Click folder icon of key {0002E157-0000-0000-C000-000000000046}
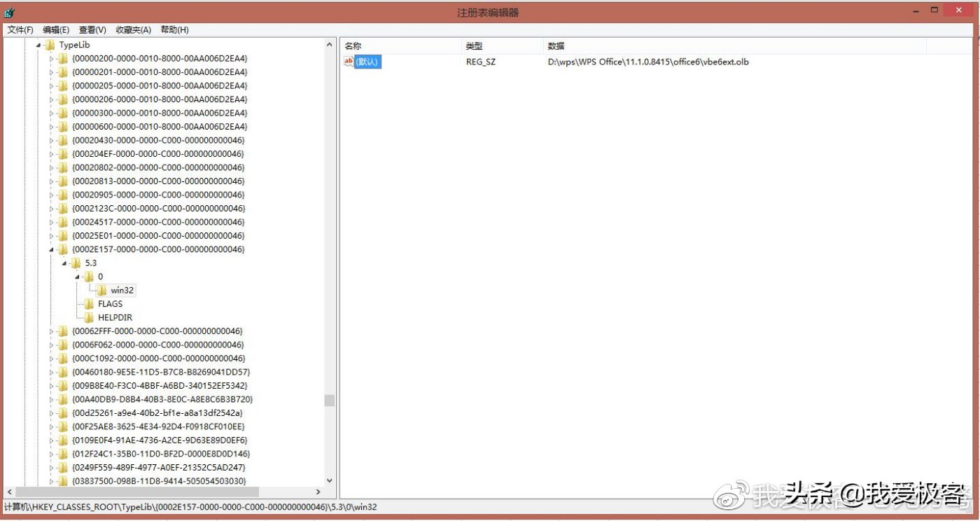 point(63,249)
